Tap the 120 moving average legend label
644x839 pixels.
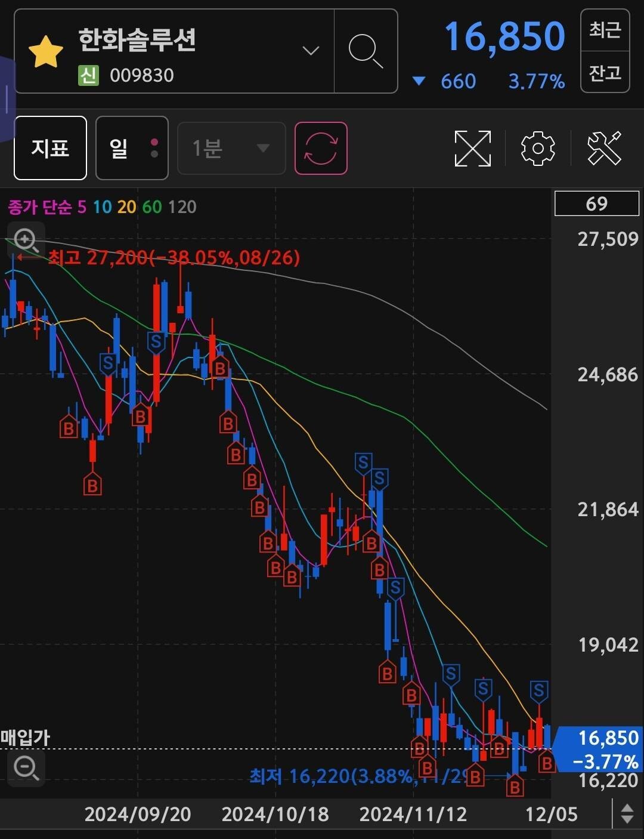tap(182, 207)
